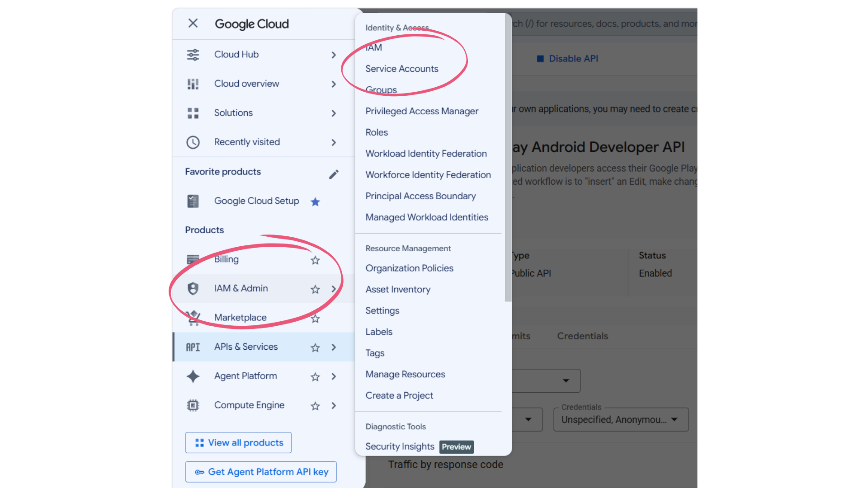Edit favorite products with pencil icon

pos(334,174)
